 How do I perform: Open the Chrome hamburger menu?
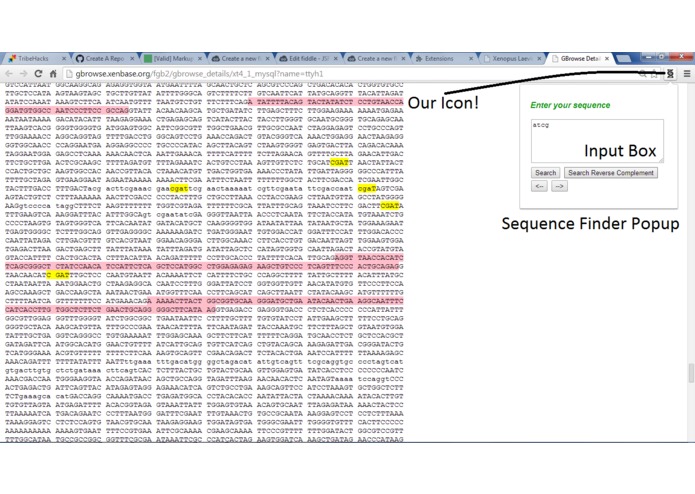(x=687, y=74)
